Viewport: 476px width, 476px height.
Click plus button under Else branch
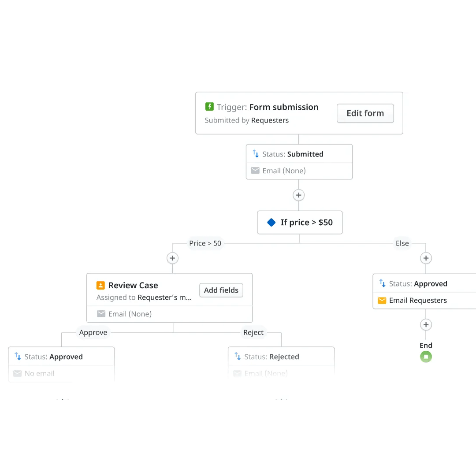coord(426,258)
